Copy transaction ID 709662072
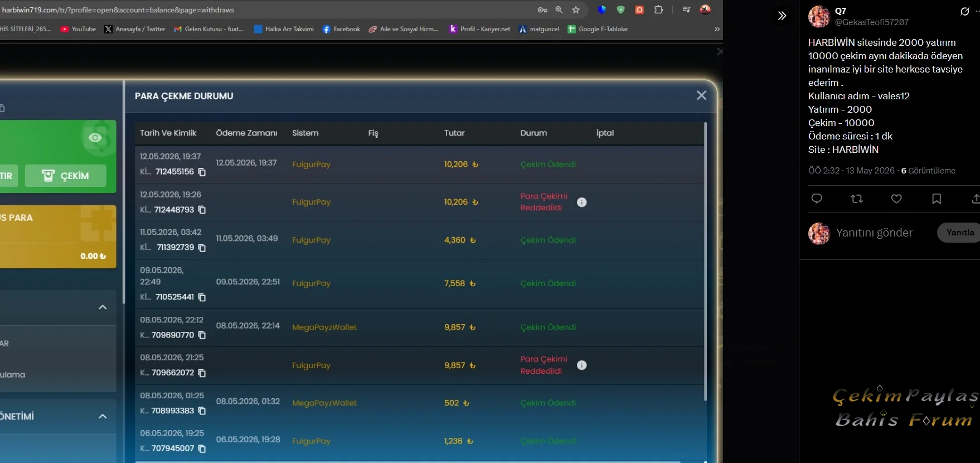The height and width of the screenshot is (463, 980). click(202, 373)
